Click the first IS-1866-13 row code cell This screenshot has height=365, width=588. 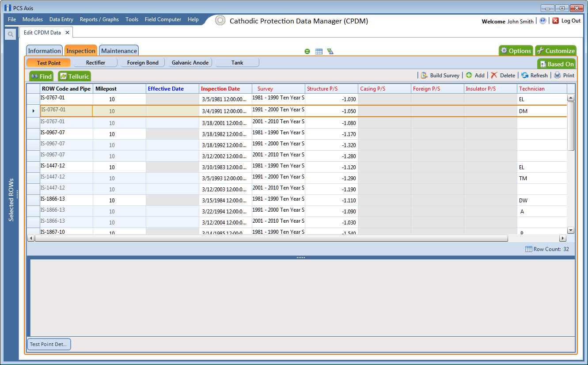pyautogui.click(x=66, y=200)
